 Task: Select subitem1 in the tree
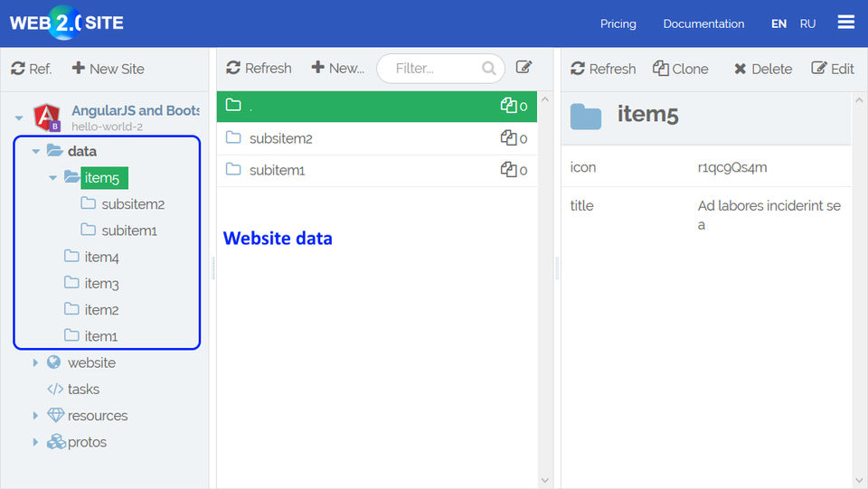[129, 230]
